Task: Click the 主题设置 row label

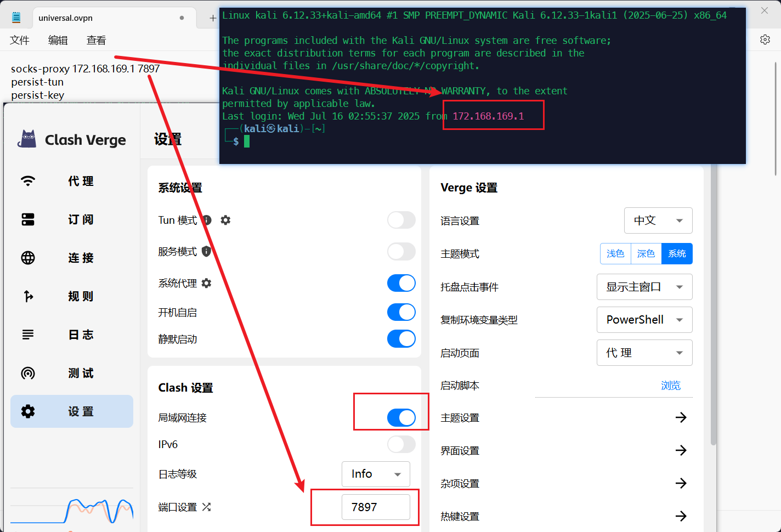Action: [x=460, y=418]
